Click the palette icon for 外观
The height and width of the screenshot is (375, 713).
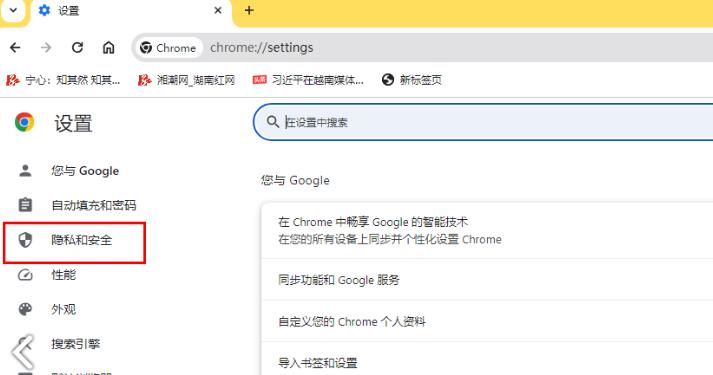pos(25,310)
